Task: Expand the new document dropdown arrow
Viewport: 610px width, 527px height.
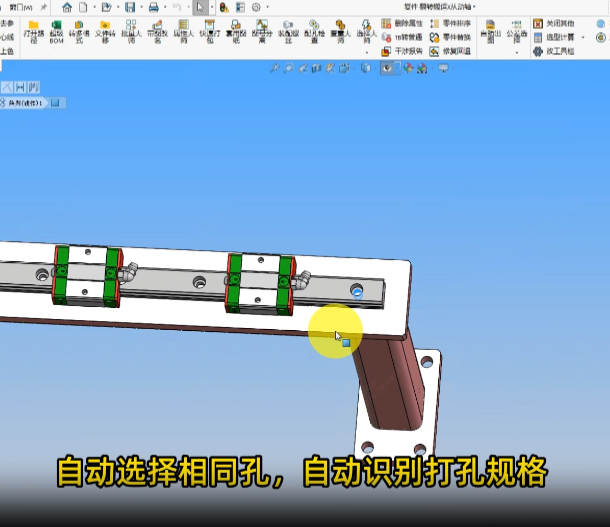Action: tap(94, 7)
